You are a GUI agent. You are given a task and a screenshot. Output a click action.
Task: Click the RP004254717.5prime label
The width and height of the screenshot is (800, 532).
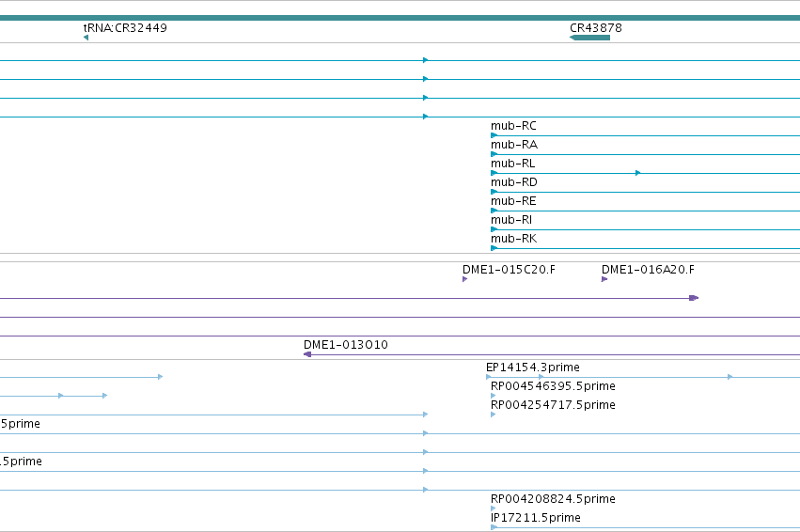553,405
